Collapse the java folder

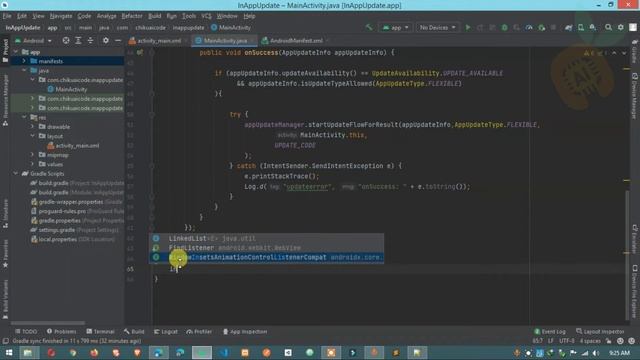pyautogui.click(x=24, y=70)
